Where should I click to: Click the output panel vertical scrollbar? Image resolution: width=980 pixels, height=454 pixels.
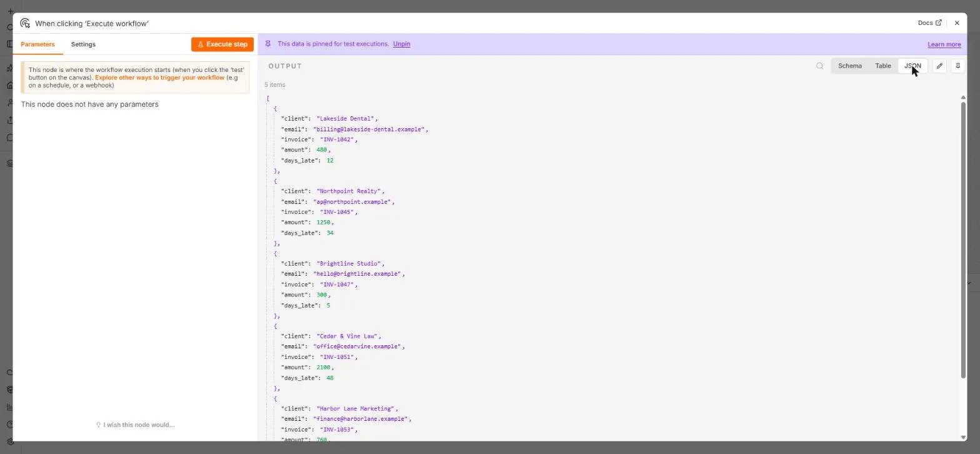963,240
